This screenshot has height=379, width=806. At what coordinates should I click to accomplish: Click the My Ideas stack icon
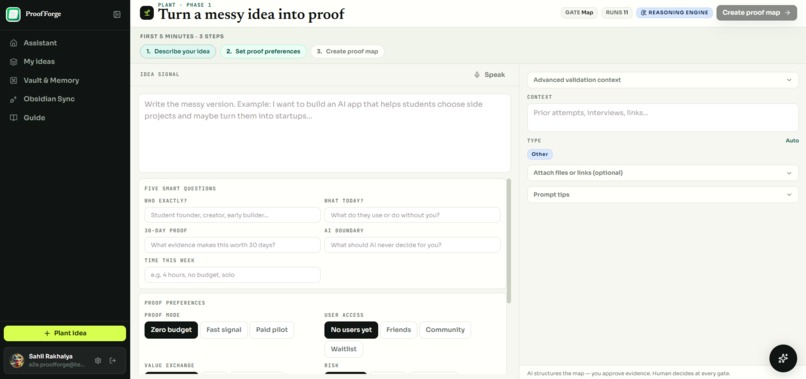pos(14,62)
